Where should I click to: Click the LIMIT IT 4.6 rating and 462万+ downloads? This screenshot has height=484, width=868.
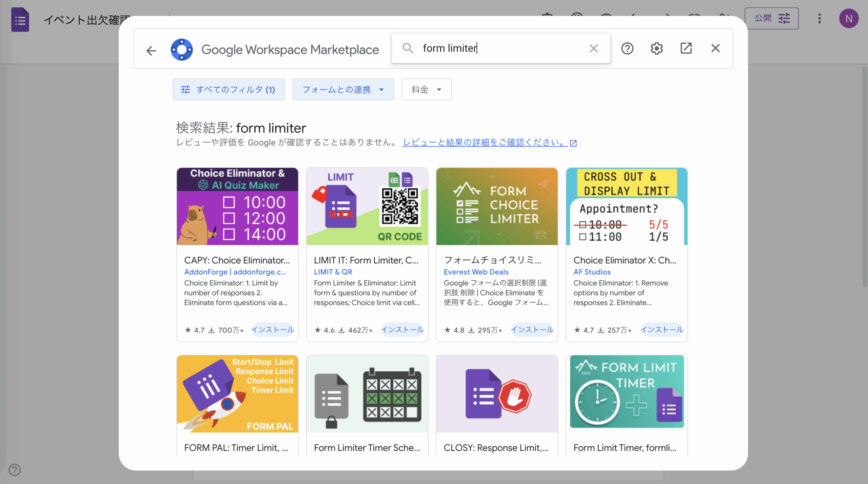click(343, 330)
